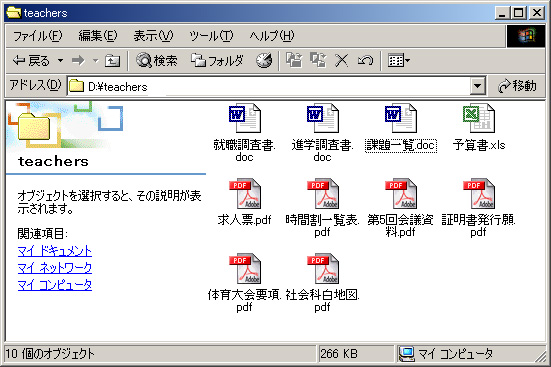Select the 進学調査書.doc Word file icon
The image size is (551, 367).
323,118
